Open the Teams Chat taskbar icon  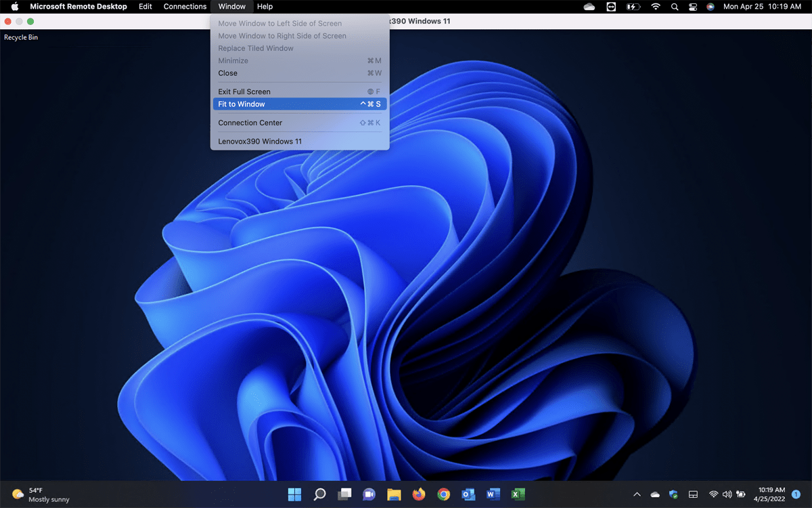coord(369,494)
